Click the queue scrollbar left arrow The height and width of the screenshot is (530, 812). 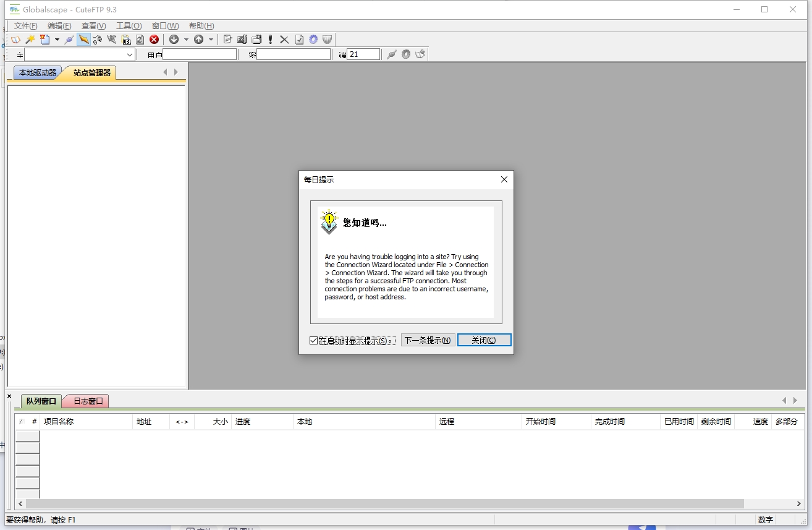20,504
